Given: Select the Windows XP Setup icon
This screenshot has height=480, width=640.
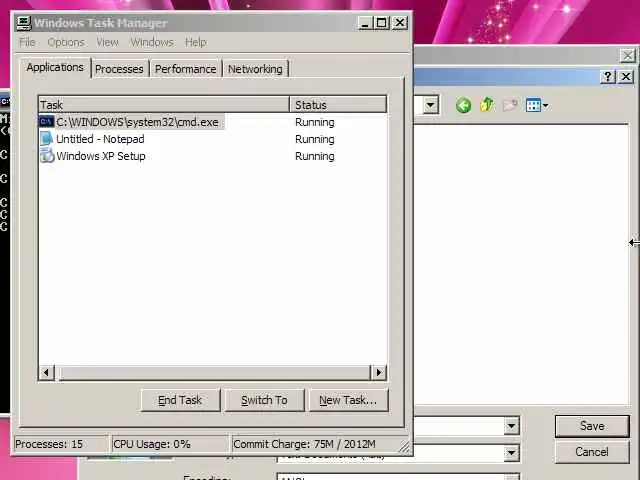Looking at the screenshot, I should click(47, 156).
